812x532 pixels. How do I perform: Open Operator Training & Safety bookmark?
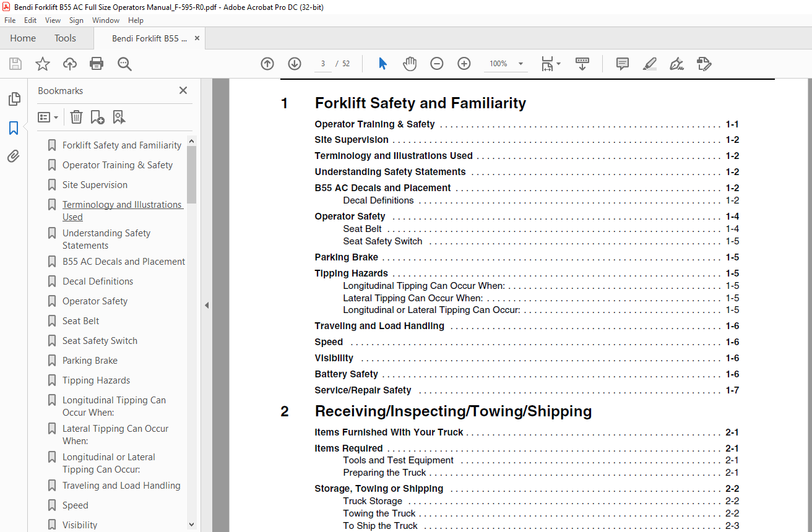118,165
